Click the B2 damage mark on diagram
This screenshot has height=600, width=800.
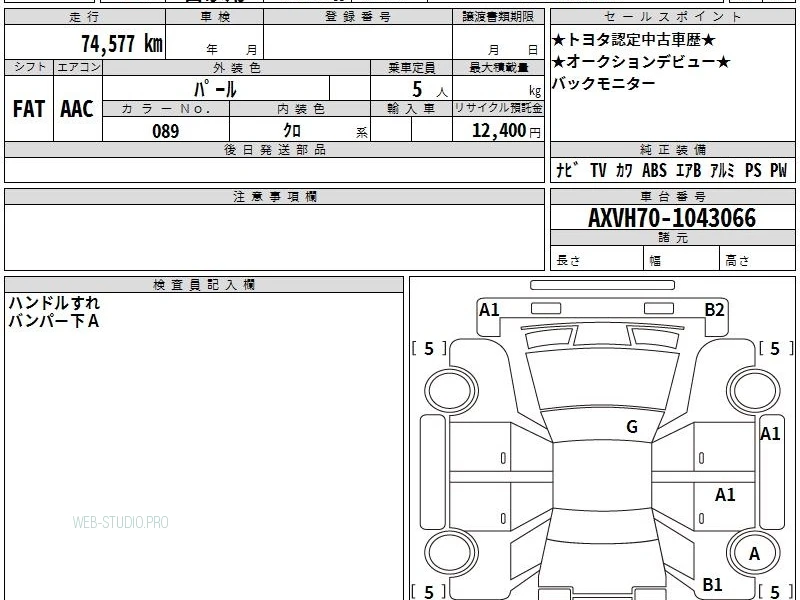tap(714, 310)
